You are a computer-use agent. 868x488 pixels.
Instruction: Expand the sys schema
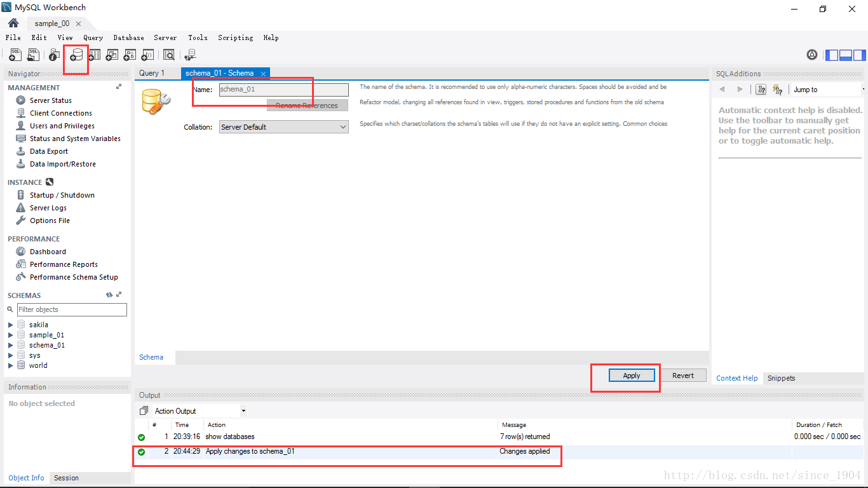(x=11, y=355)
